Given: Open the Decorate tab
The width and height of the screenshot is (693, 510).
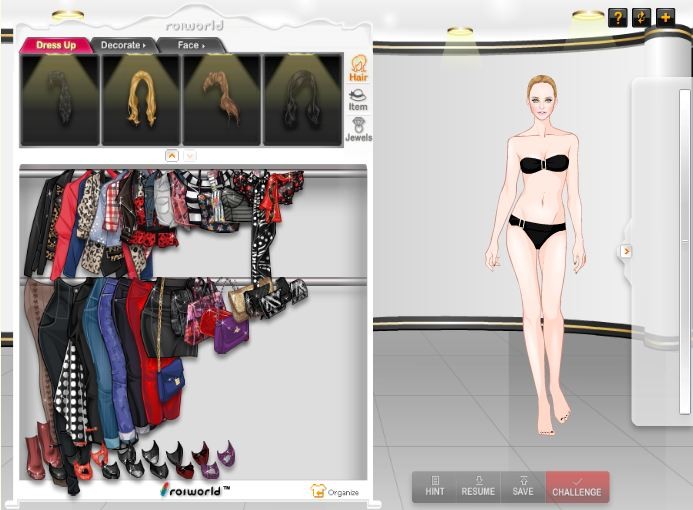Looking at the screenshot, I should [x=125, y=45].
